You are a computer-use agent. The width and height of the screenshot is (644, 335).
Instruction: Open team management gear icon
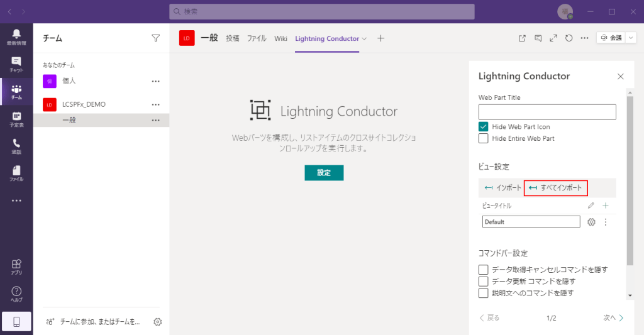pos(158,322)
